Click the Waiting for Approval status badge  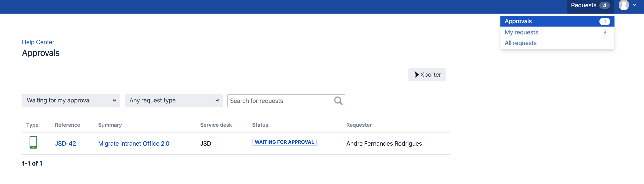point(284,142)
